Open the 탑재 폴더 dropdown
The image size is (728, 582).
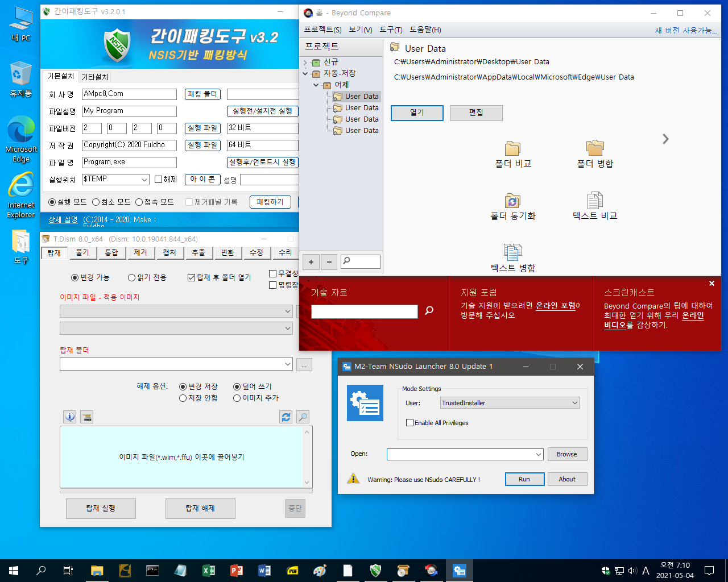click(288, 364)
